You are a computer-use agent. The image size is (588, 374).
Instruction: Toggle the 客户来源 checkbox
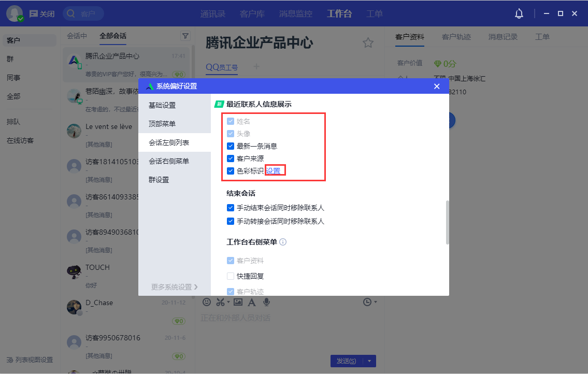tap(231, 159)
